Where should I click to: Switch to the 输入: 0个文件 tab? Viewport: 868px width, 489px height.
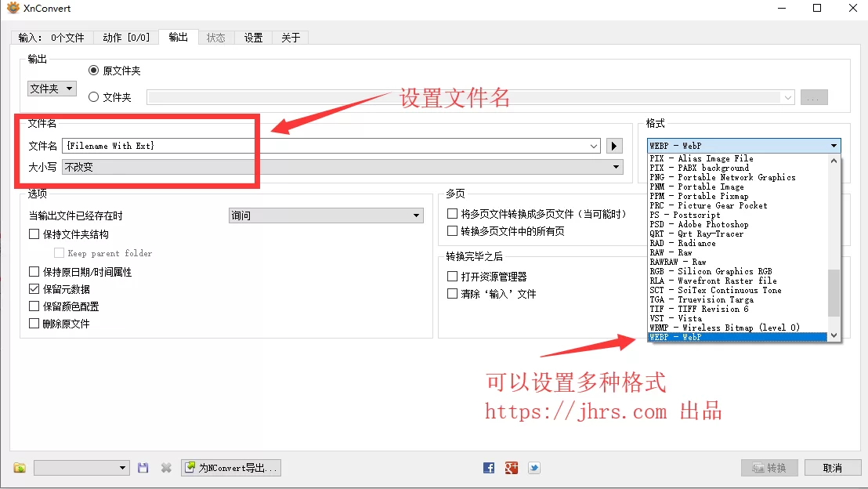tap(52, 38)
